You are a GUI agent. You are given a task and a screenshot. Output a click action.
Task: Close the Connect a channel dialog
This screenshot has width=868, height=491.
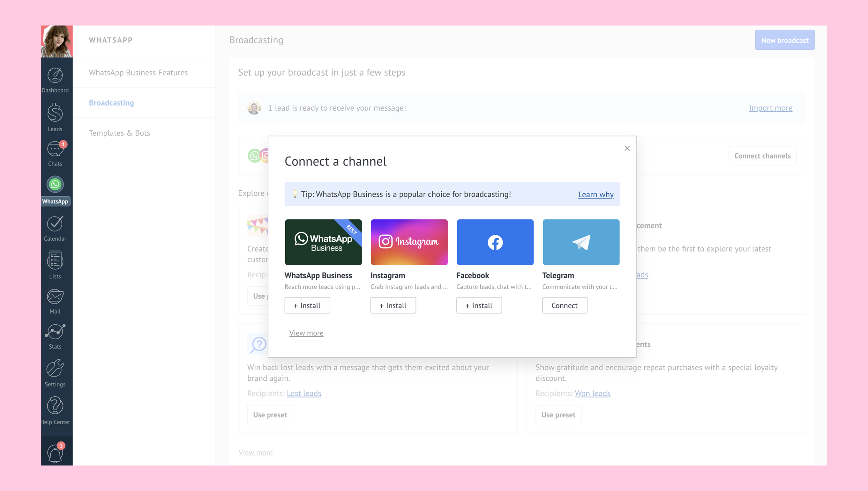coord(627,148)
